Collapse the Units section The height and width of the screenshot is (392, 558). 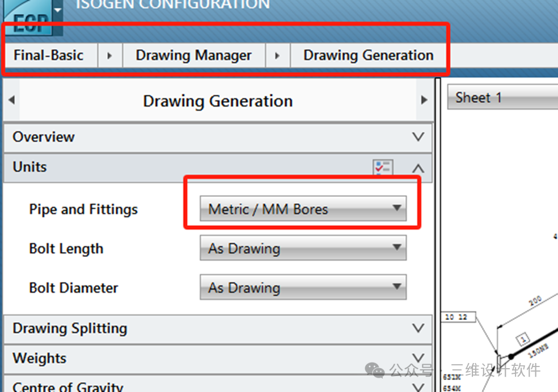pos(418,168)
